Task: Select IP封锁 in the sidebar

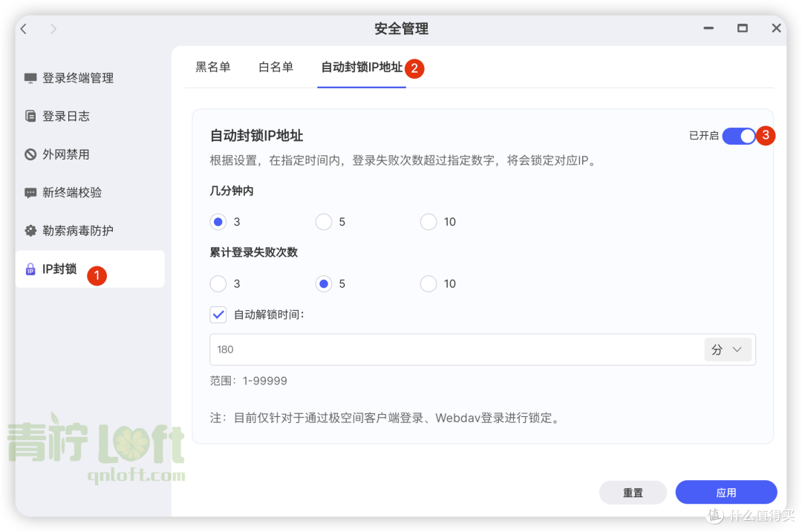Action: tap(90, 269)
